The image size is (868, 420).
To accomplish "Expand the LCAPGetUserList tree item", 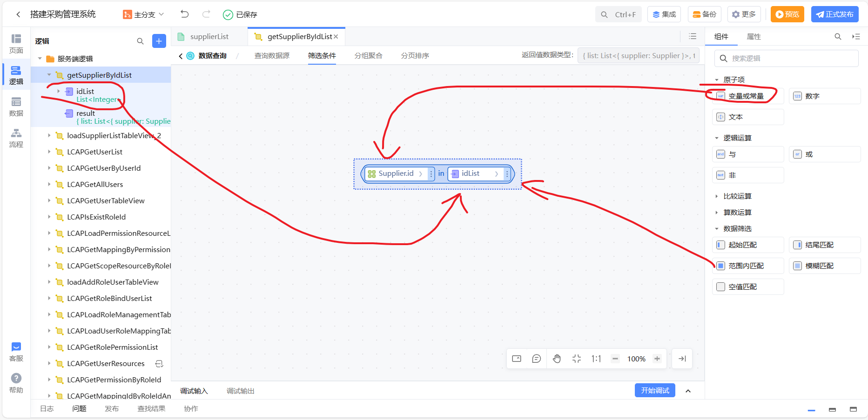I will click(x=49, y=152).
